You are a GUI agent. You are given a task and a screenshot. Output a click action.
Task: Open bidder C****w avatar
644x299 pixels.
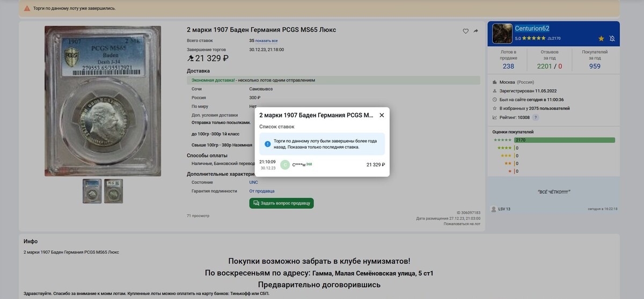tap(285, 165)
